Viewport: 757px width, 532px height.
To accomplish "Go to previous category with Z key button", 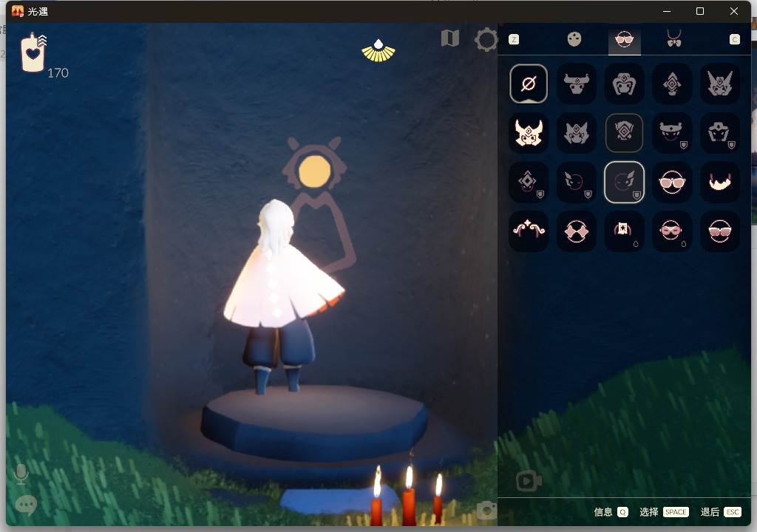I will [514, 40].
